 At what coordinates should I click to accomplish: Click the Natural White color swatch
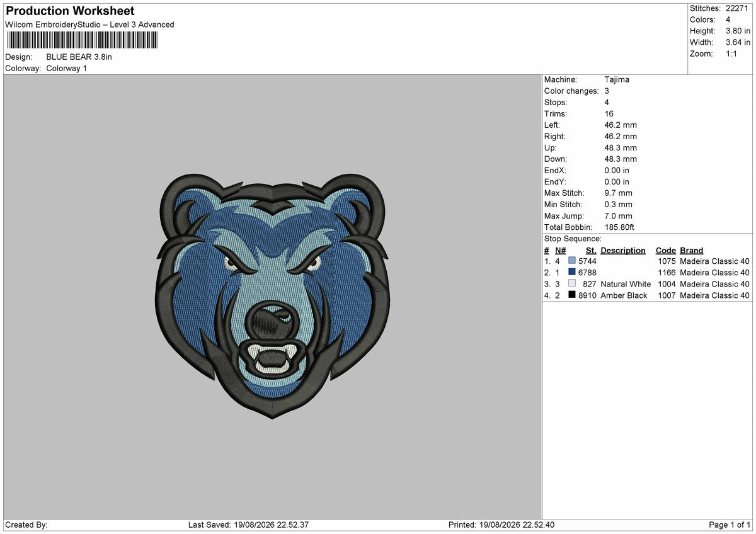pyautogui.click(x=572, y=283)
